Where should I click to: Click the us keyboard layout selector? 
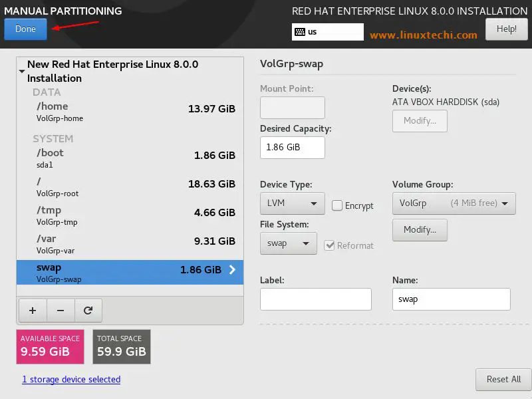[328, 32]
